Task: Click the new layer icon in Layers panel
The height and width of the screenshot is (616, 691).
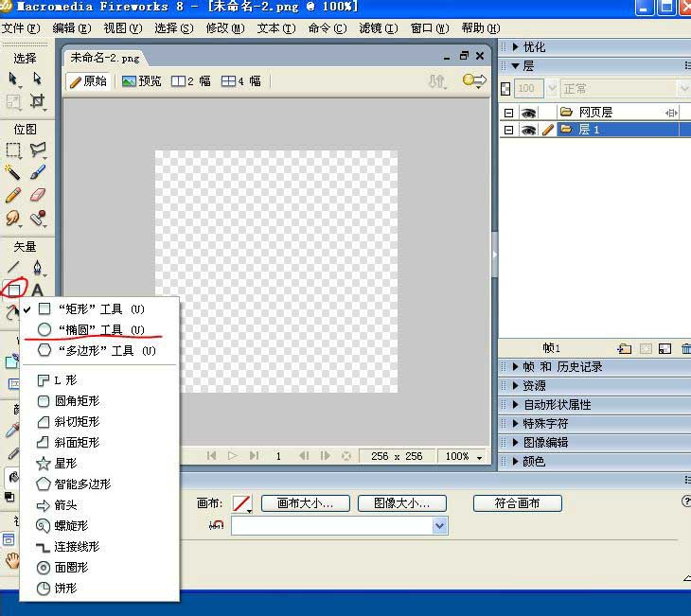Action: coord(624,348)
